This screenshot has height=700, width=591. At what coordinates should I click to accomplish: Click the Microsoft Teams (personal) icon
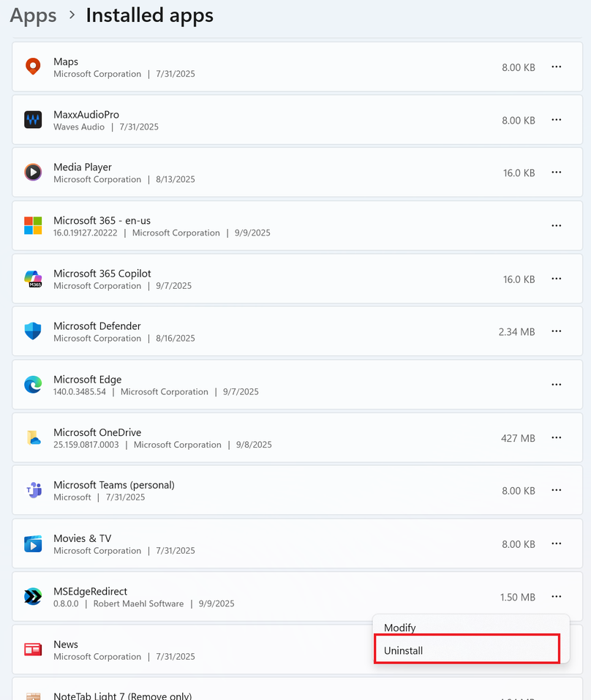click(34, 490)
